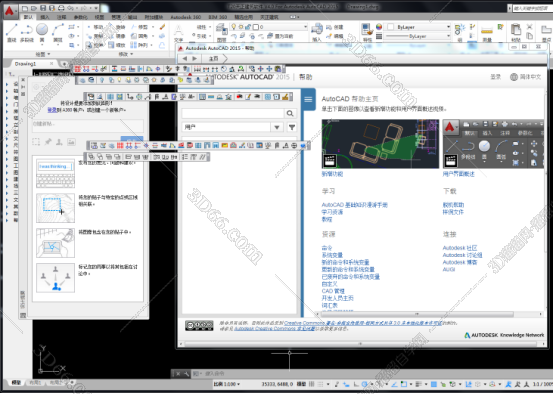Viewport: 553px width, 394px height.
Task: Click the wrench icon on the command line
Action: pyautogui.click(x=186, y=374)
